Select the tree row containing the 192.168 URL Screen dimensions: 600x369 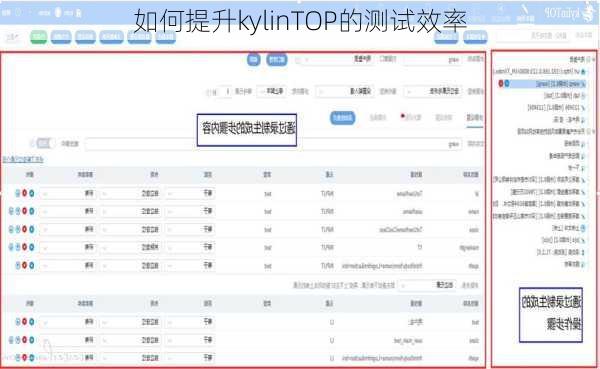click(x=540, y=71)
